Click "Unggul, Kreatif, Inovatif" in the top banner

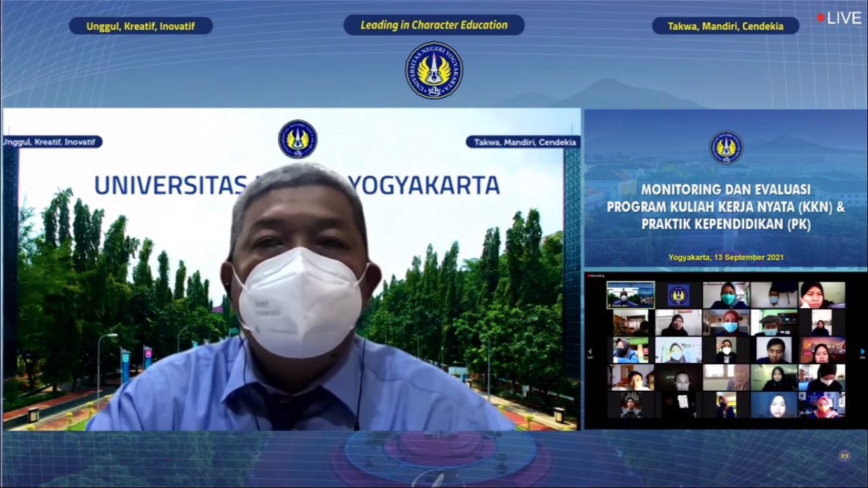click(x=141, y=26)
